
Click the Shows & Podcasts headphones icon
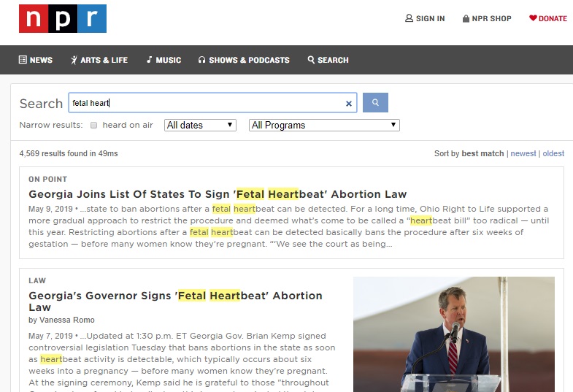[x=201, y=60]
